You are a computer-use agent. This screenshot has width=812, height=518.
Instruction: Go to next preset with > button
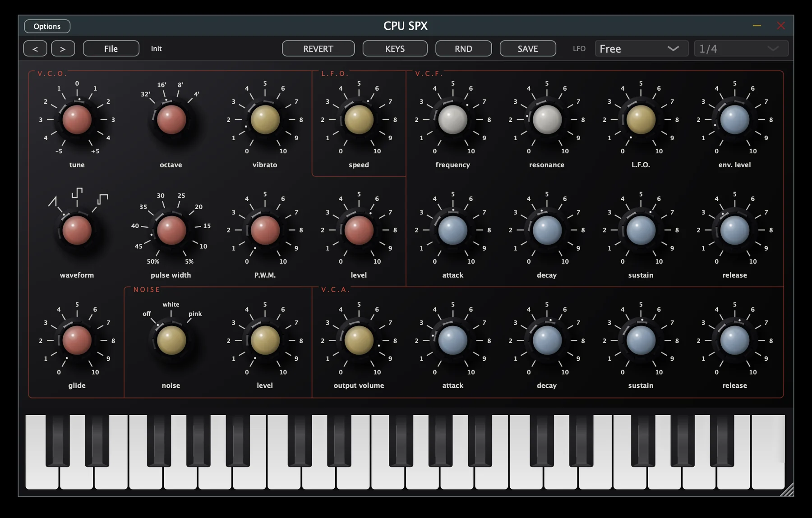tap(63, 49)
